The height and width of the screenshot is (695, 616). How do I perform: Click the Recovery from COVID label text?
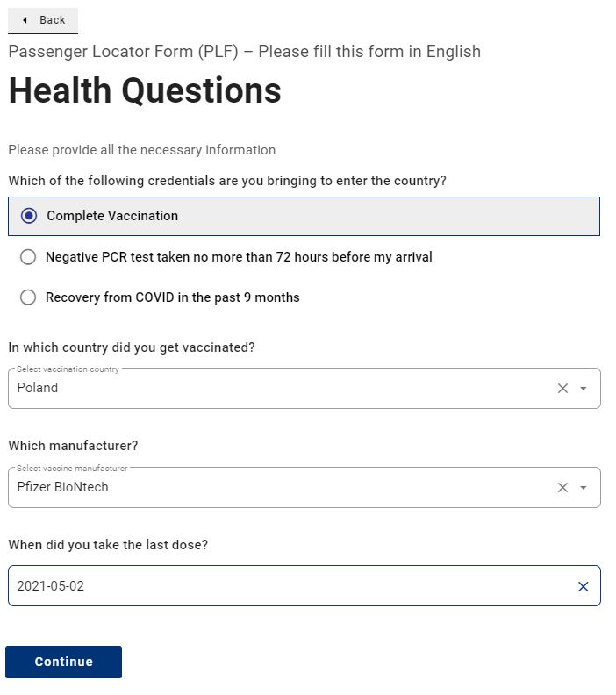(173, 297)
